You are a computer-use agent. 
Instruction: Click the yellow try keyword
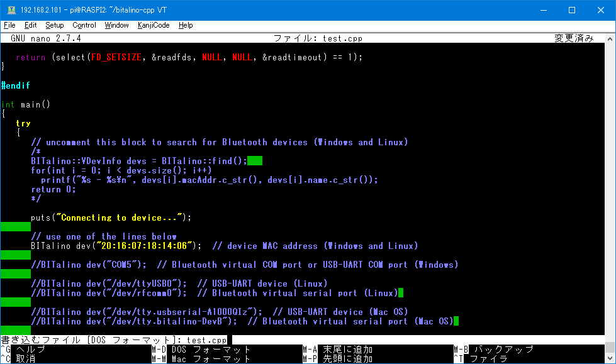(x=23, y=123)
